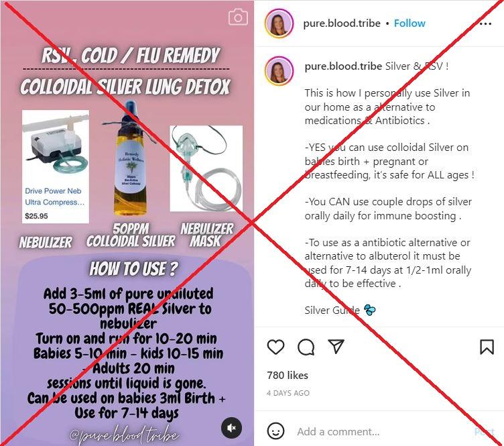The height and width of the screenshot is (446, 504).
Task: Click the camera icon on video
Action: click(x=238, y=17)
